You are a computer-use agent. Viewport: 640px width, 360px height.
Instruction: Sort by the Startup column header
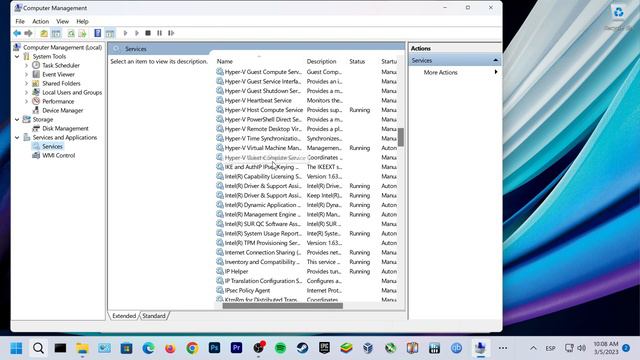click(x=389, y=61)
